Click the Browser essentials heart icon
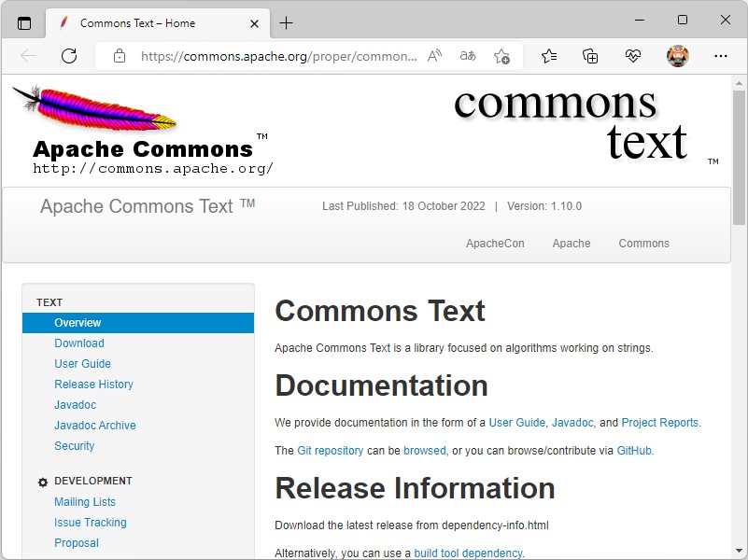748x560 pixels. (x=633, y=56)
